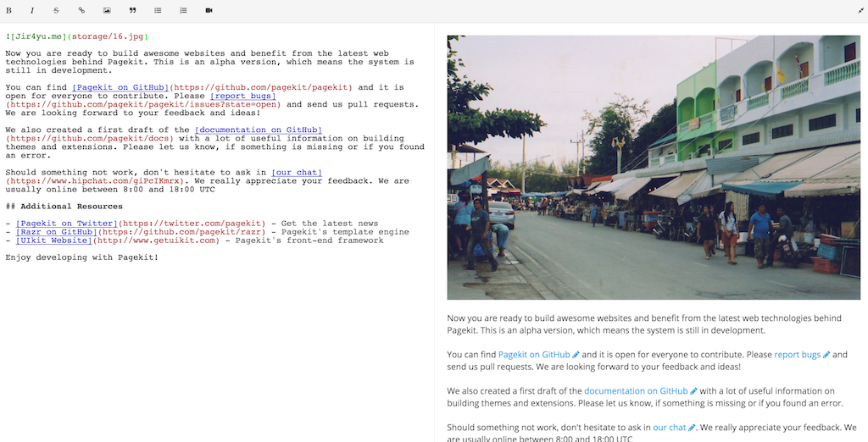The height and width of the screenshot is (442, 868).
Task: Click the hipchat.com URL in the editor
Action: click(x=97, y=181)
